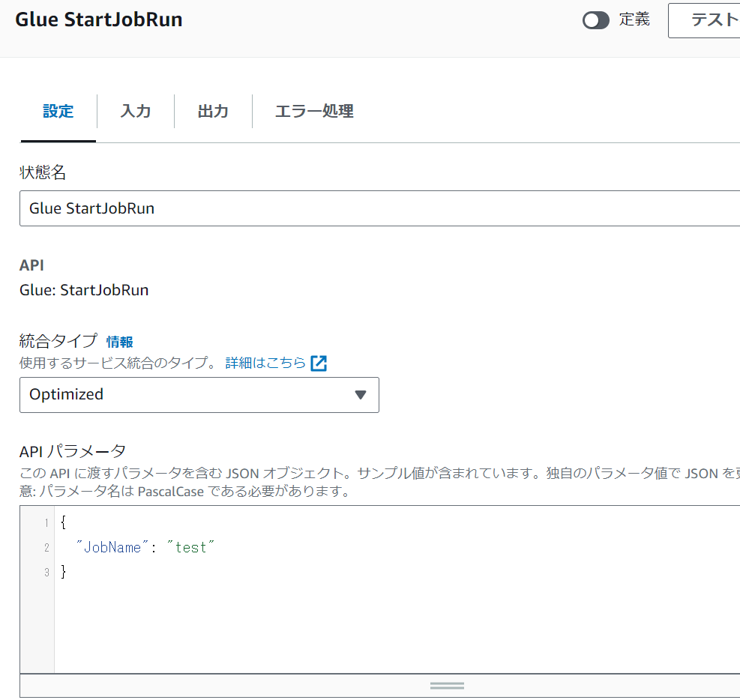Open the 入力 tab

point(136,112)
